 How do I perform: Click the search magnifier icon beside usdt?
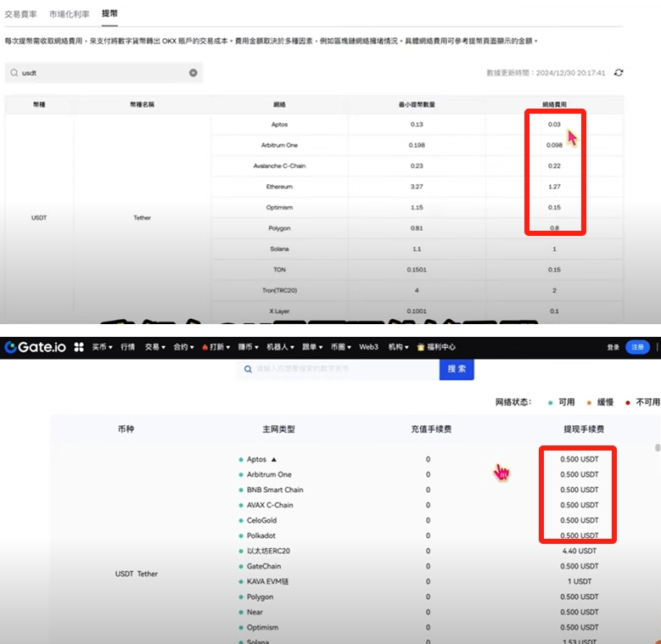[14, 73]
